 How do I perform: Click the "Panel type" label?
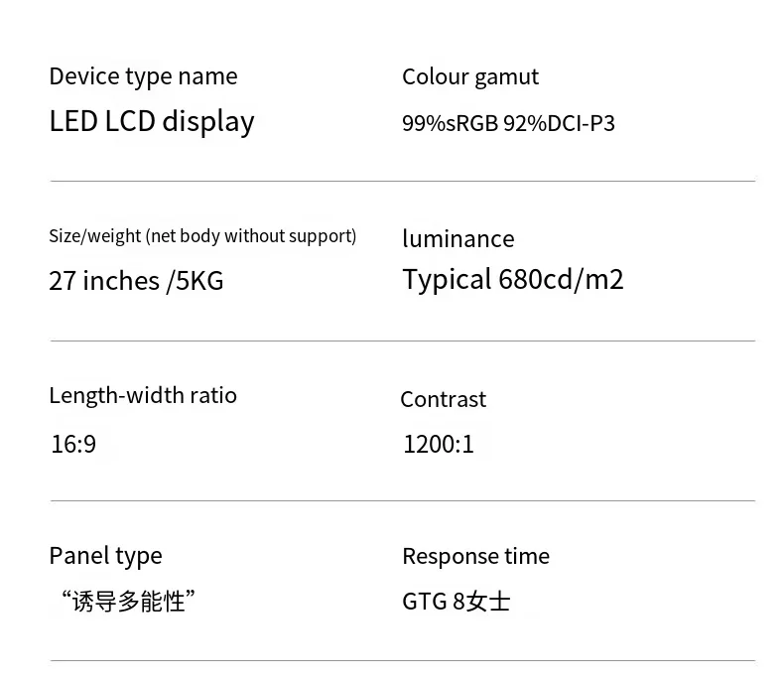105,556
